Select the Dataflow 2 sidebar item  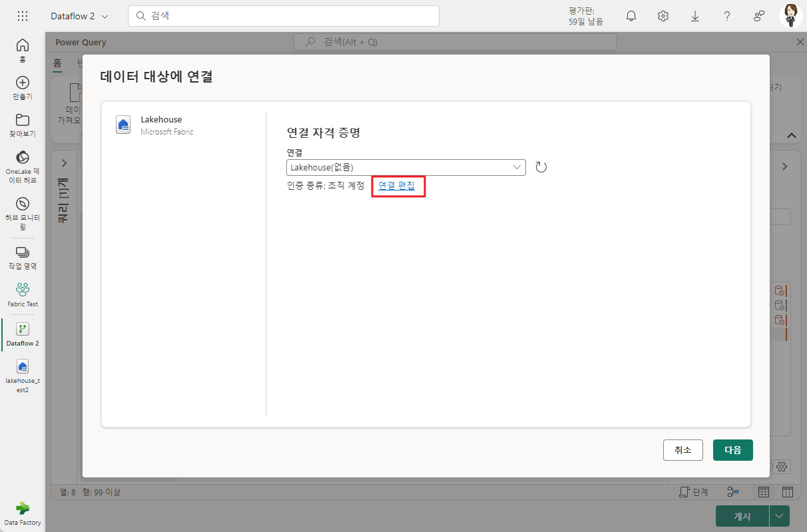click(x=23, y=334)
